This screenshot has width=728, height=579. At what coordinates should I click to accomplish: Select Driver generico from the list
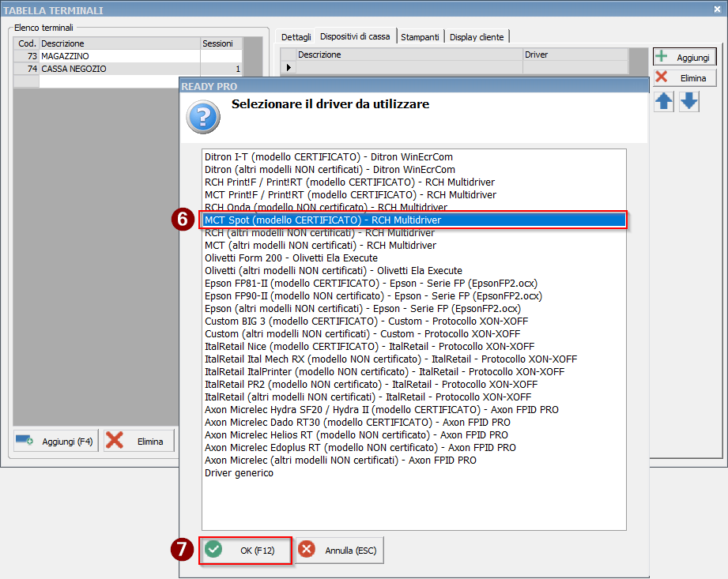239,472
